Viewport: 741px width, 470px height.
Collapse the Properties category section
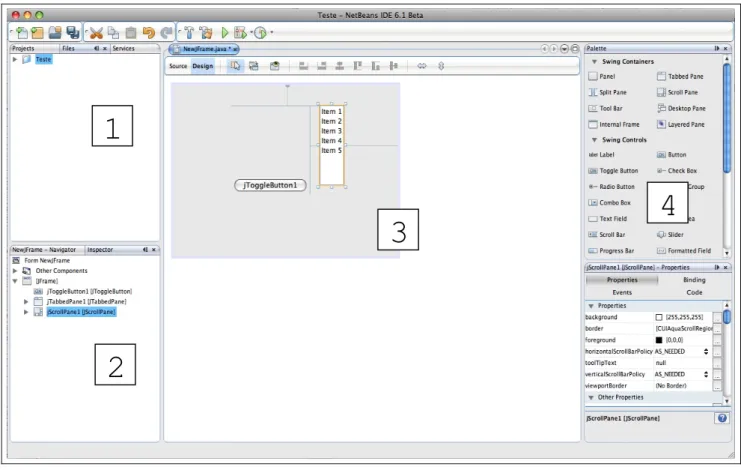(591, 306)
